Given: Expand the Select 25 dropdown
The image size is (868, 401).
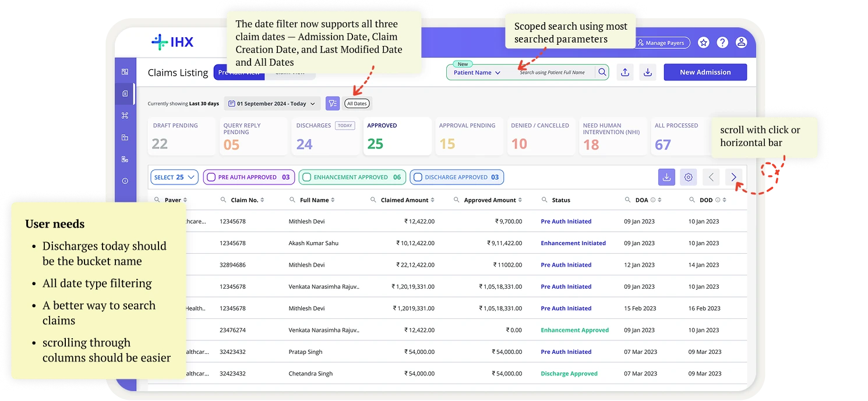Looking at the screenshot, I should coord(174,177).
